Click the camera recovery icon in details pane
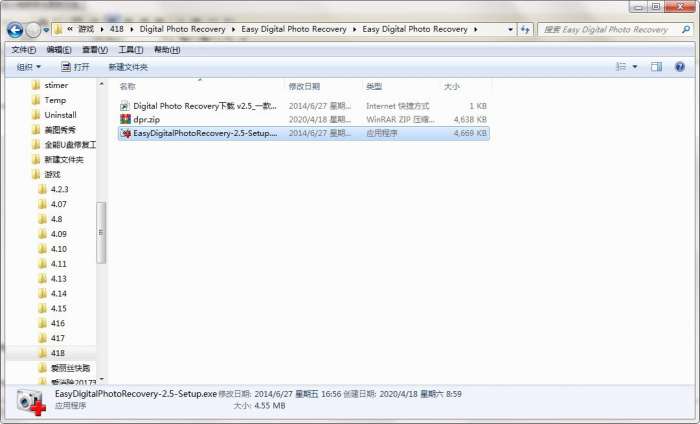This screenshot has width=700, height=424. pos(31,401)
